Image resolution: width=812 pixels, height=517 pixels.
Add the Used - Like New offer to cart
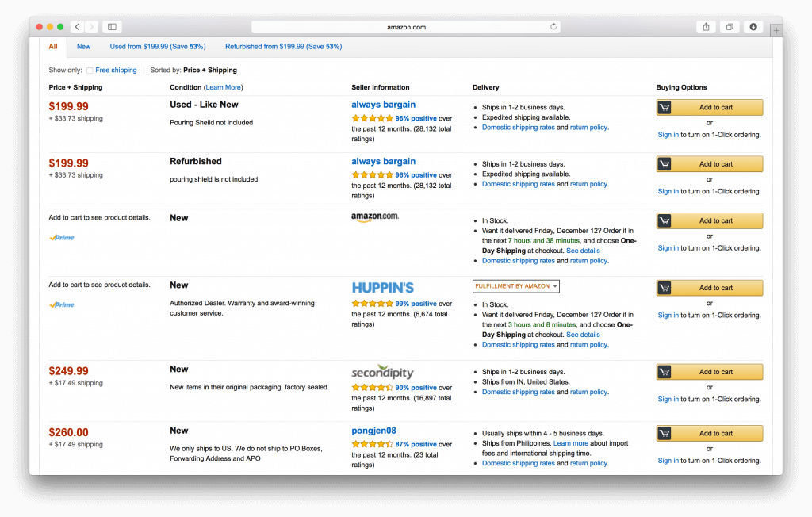(x=710, y=108)
